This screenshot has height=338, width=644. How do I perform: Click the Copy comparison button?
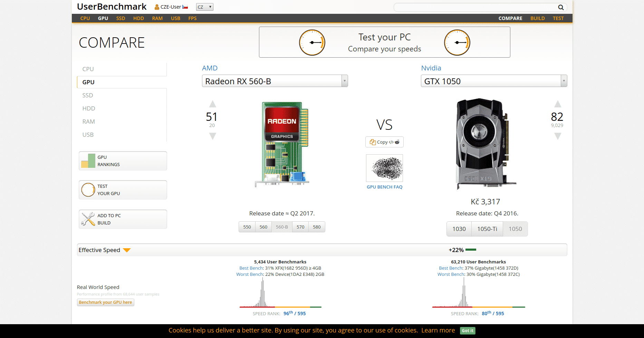(x=384, y=142)
